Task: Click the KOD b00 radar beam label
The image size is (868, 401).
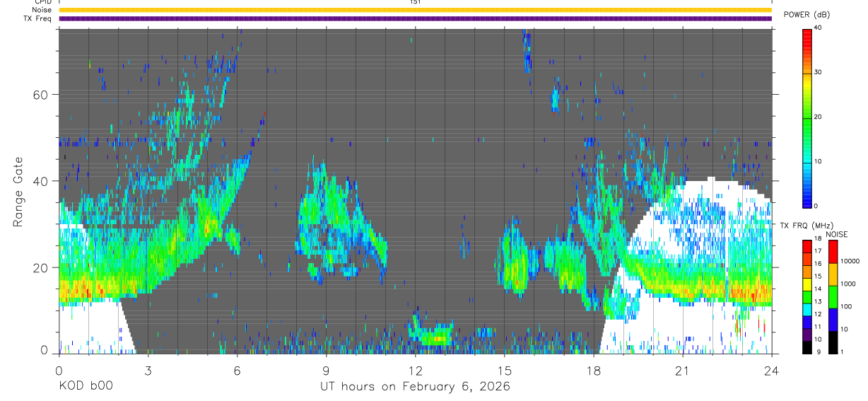Action: 86,386
